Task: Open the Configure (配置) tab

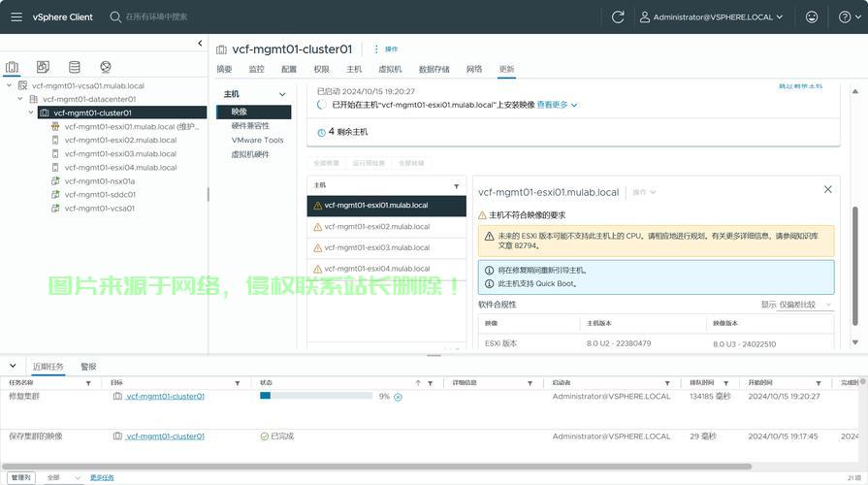Action: 289,69
